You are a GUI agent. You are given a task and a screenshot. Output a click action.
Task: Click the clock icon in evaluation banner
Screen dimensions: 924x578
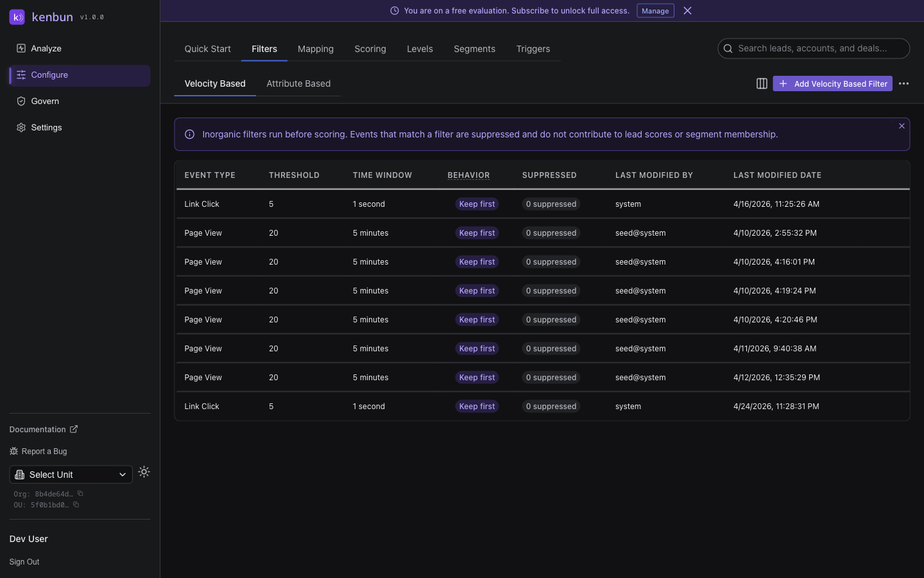(x=395, y=11)
